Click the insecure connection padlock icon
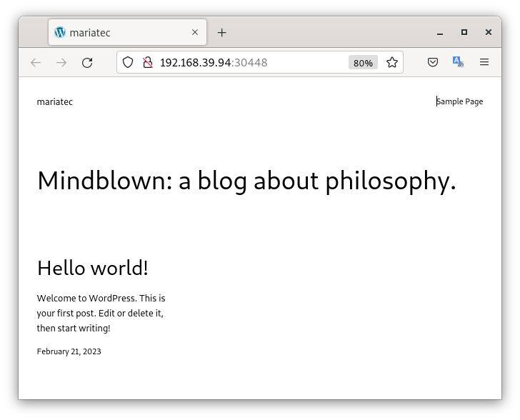This screenshot has width=520, height=420. [147, 63]
